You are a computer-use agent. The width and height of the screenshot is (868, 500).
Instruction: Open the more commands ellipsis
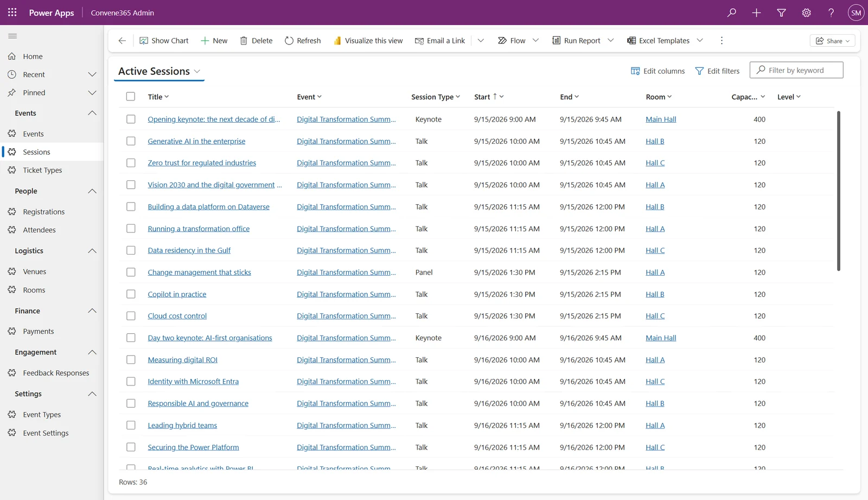click(722, 41)
